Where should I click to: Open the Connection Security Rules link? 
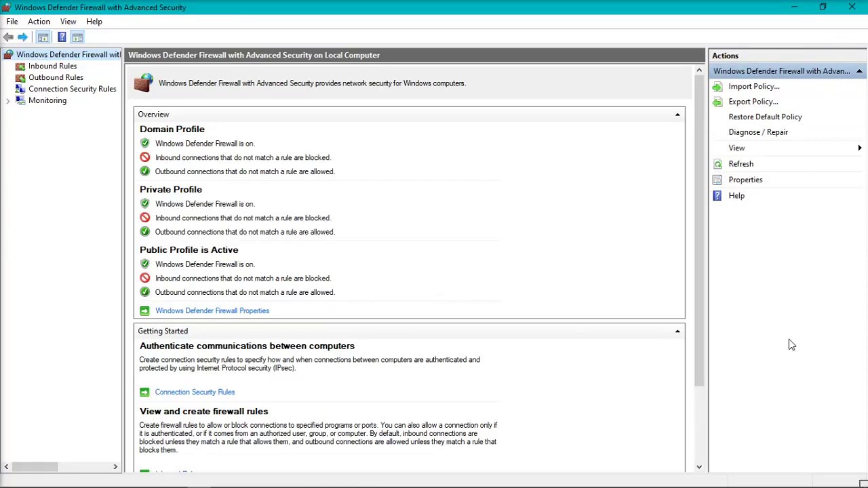tap(195, 392)
